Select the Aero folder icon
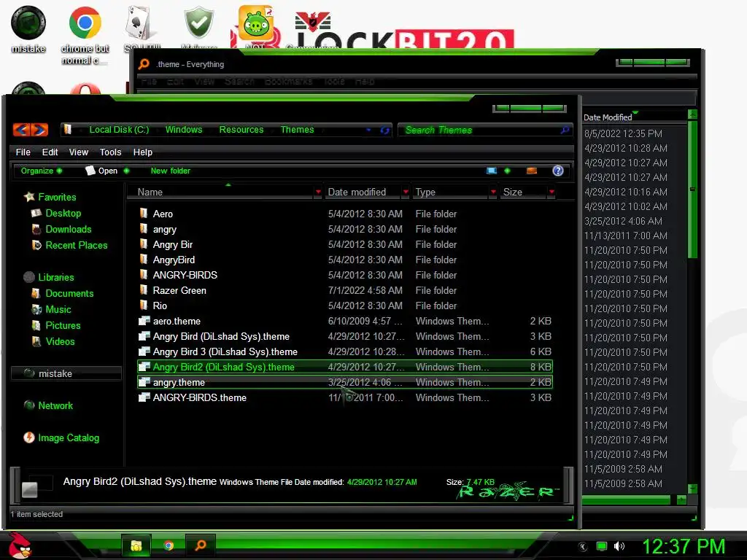 point(144,214)
